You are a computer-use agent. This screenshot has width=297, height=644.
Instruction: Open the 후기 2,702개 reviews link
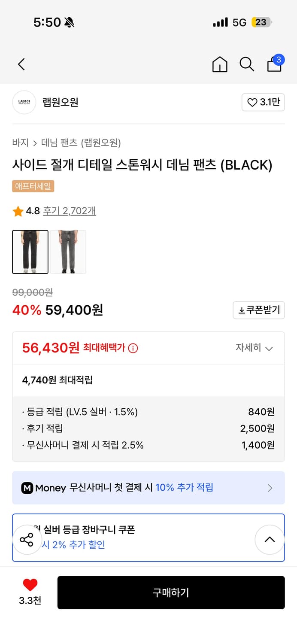click(x=70, y=211)
